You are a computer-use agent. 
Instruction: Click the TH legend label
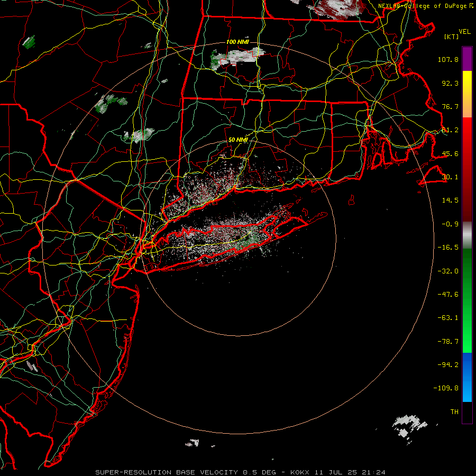pos(454,412)
